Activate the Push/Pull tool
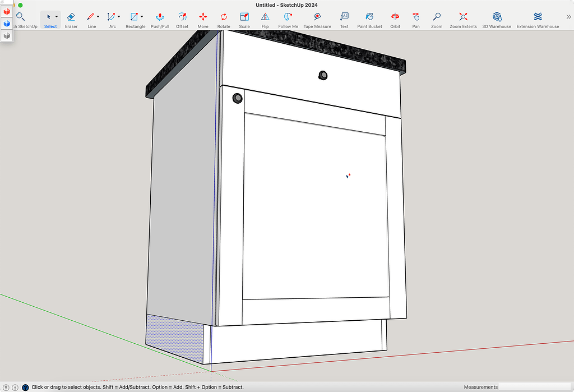Viewport: 574px width, 392px height. [x=160, y=17]
